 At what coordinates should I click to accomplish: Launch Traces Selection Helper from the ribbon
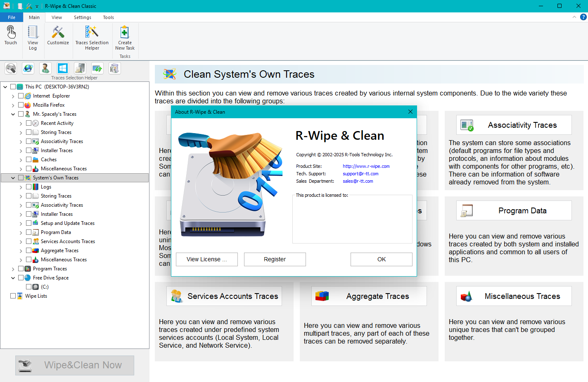point(92,38)
